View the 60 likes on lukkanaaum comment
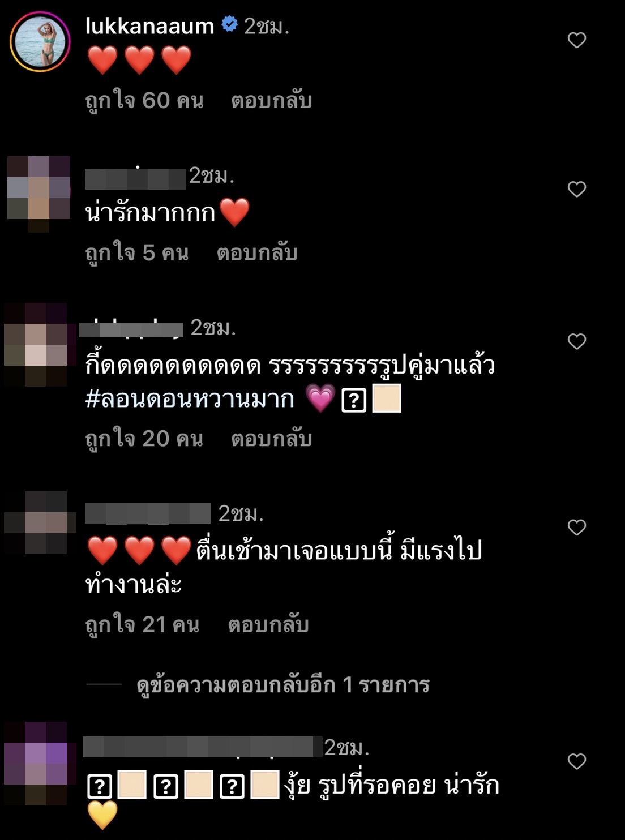625x840 pixels. [x=144, y=101]
